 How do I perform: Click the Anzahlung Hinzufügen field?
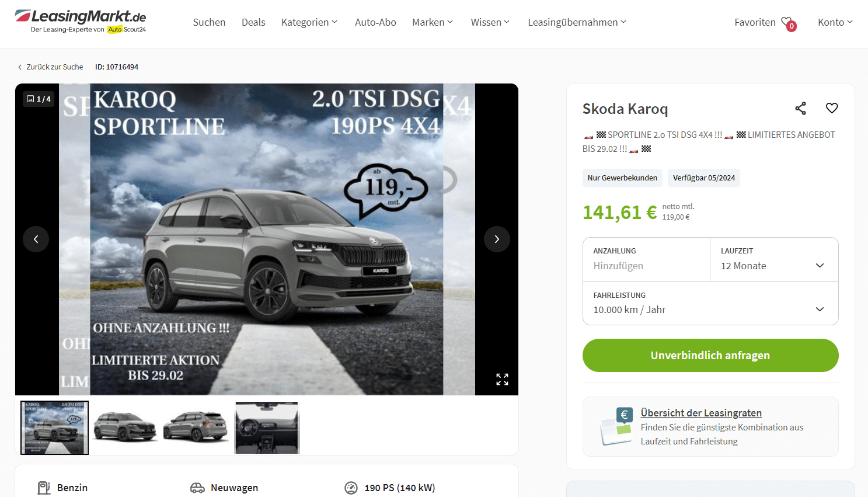click(x=646, y=259)
